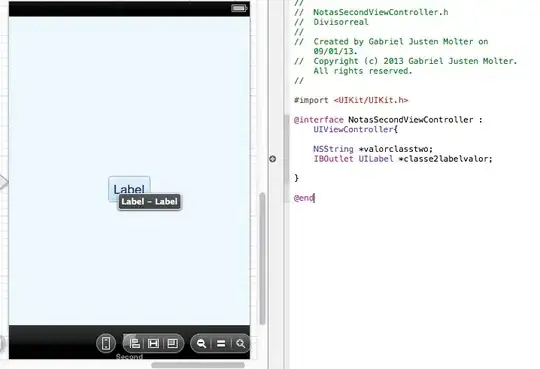Screen dimensions: 540x369
Task: Click the code editor vertical scrollbar
Action: tap(286, 150)
